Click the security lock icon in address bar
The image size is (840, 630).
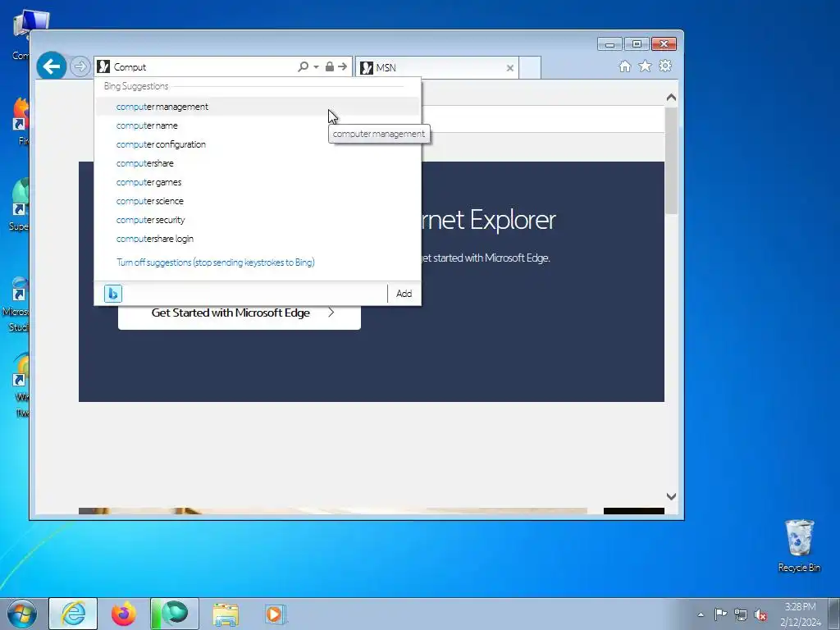pyautogui.click(x=330, y=66)
